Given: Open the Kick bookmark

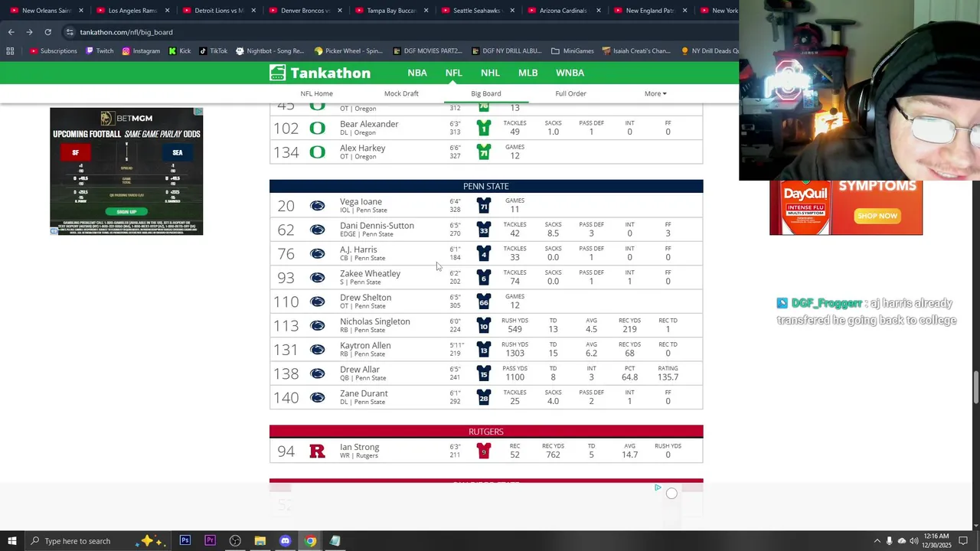Looking at the screenshot, I should 179,51.
